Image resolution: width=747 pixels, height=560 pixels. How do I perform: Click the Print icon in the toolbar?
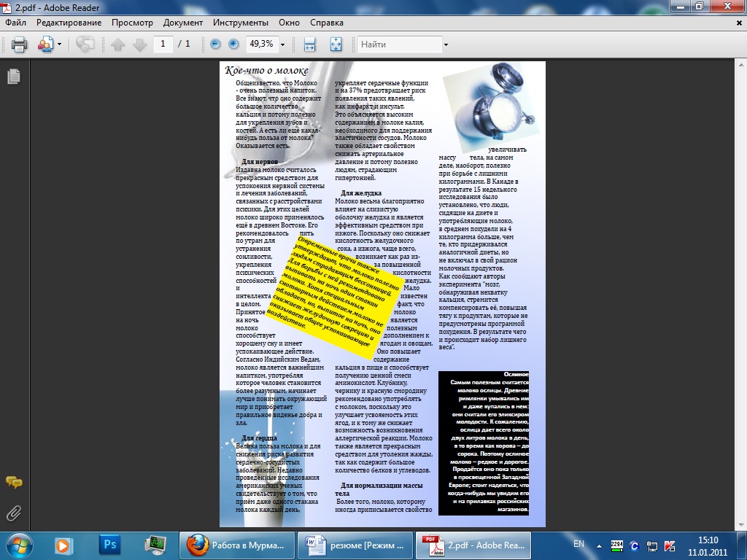click(x=20, y=44)
